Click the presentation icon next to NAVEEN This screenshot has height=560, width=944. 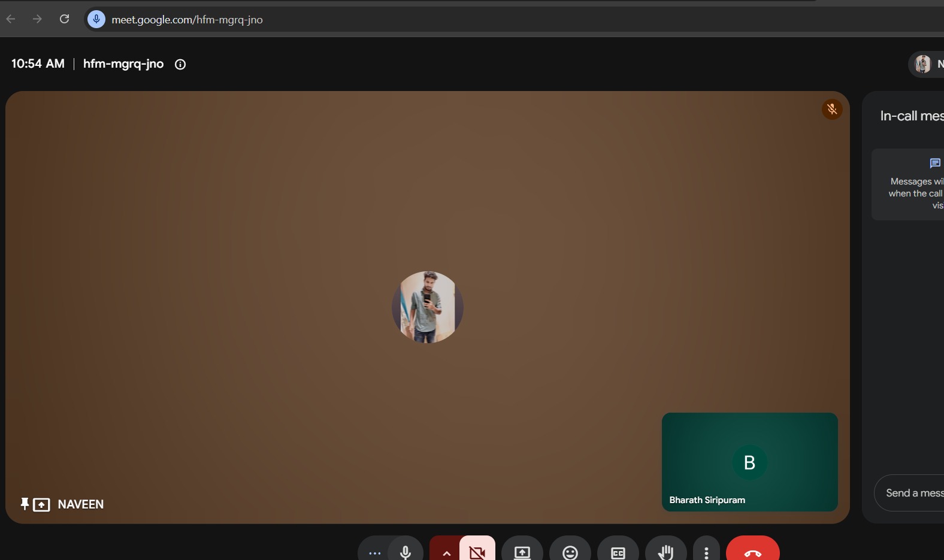pyautogui.click(x=41, y=505)
